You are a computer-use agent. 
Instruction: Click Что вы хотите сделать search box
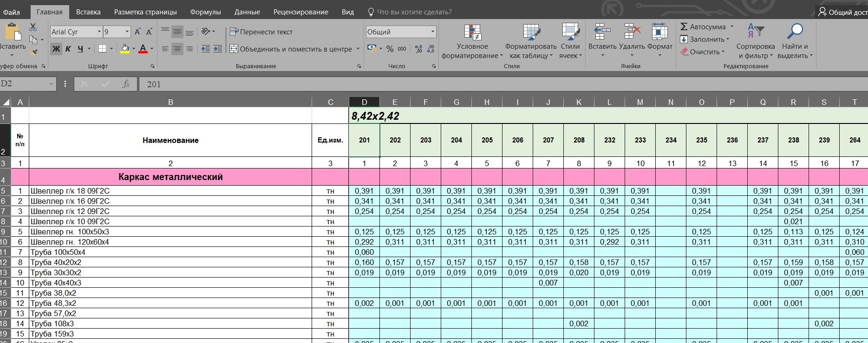click(410, 12)
